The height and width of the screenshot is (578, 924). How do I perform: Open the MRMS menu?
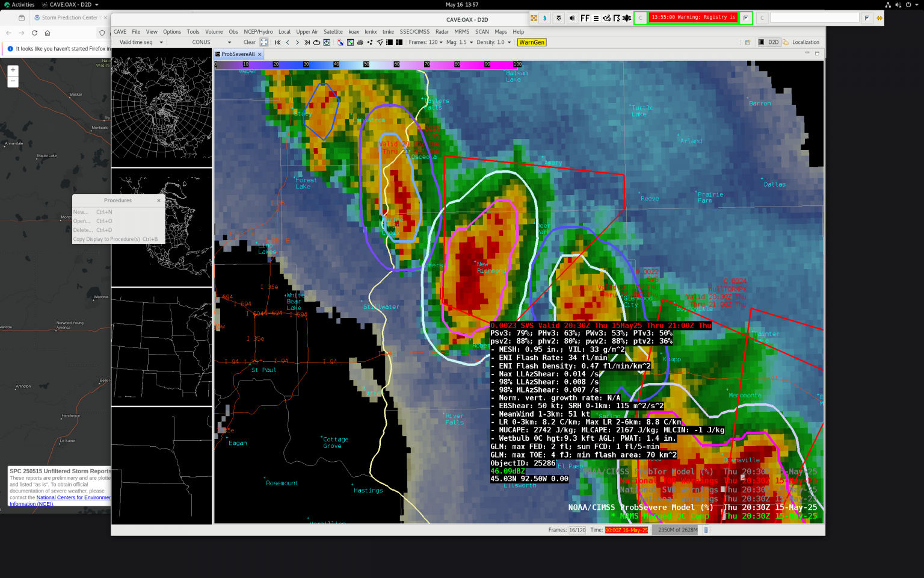pos(461,32)
